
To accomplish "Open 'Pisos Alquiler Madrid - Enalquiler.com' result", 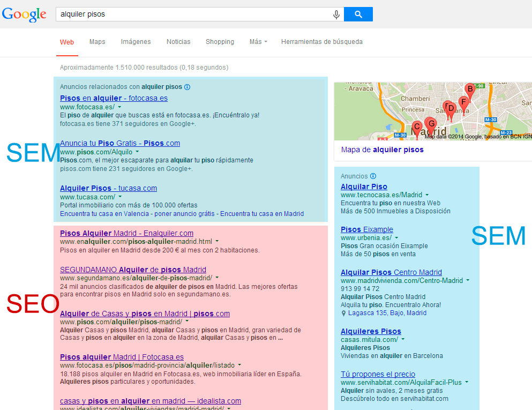I will [x=126, y=234].
